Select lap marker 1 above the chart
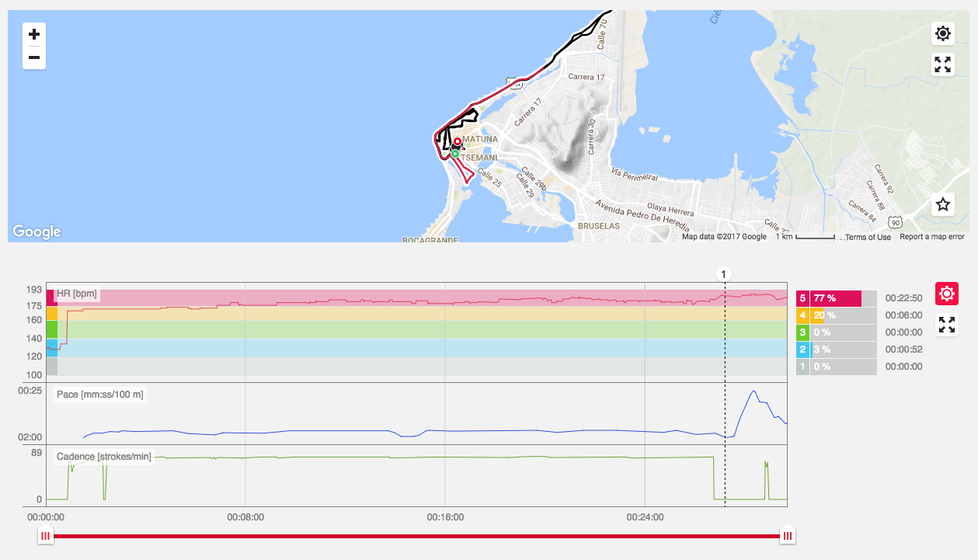978x560 pixels. [724, 274]
